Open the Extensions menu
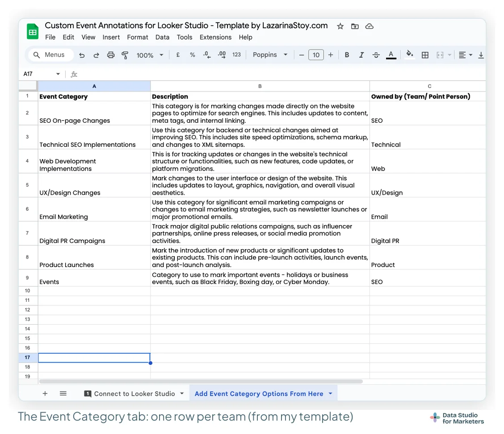The width and height of the screenshot is (504, 434). pos(215,37)
